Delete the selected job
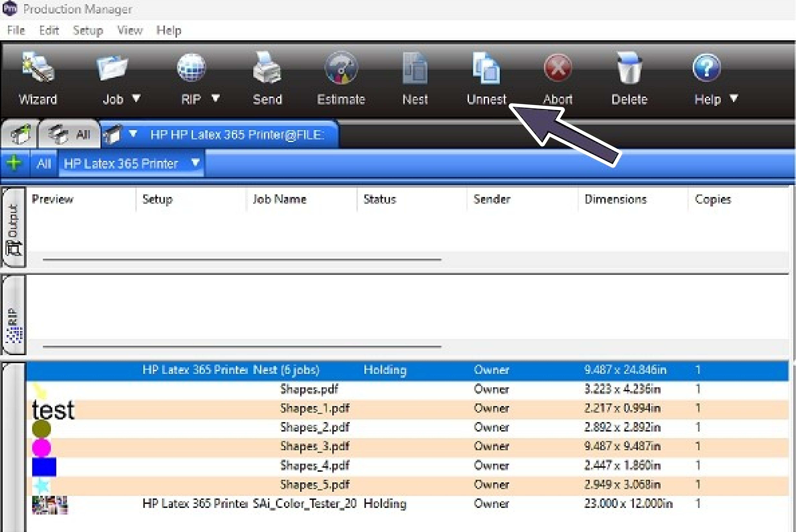796x532 pixels. [629, 78]
